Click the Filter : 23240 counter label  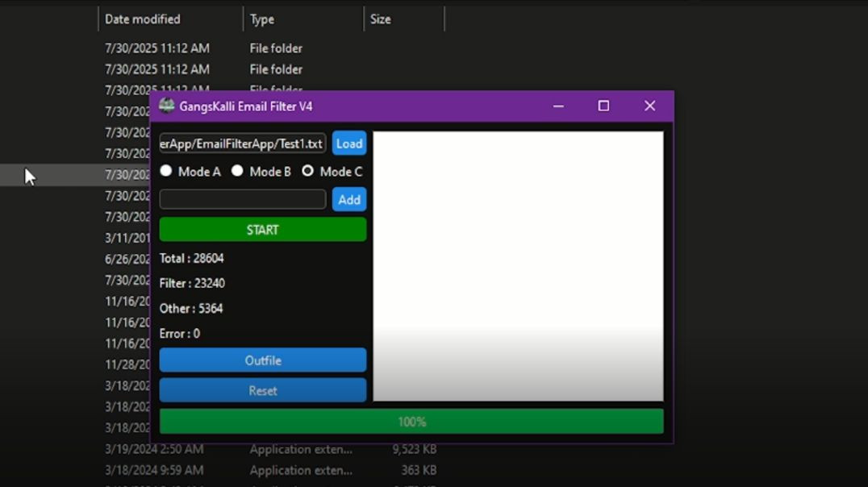193,283
